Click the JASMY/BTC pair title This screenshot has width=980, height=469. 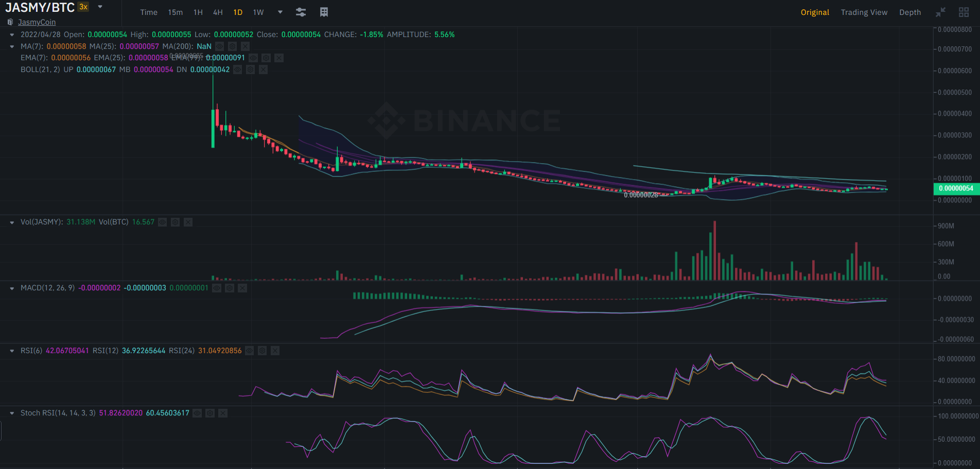[40, 8]
